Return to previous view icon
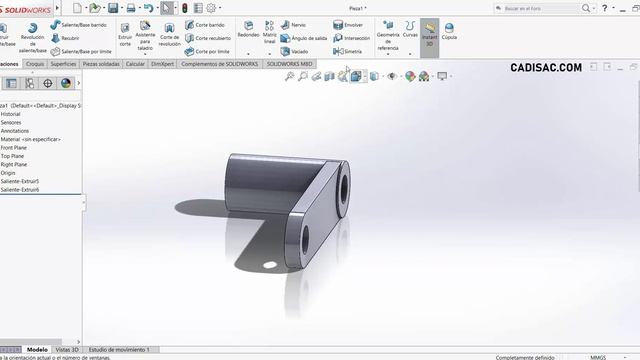The image size is (640, 360). pos(316,76)
